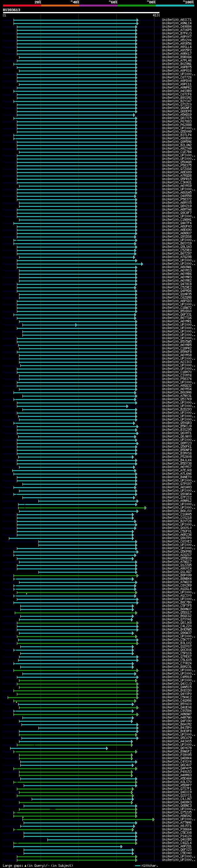This screenshot has width=197, height=868.
Task: Open hit UniRef100_O49884
Action: pyautogui.click(x=177, y=26)
